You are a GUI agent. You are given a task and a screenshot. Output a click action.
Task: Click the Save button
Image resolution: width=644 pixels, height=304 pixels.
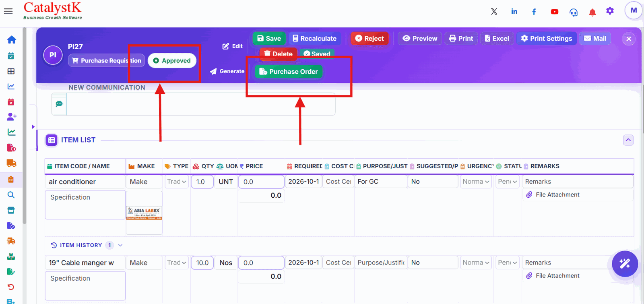pyautogui.click(x=269, y=38)
